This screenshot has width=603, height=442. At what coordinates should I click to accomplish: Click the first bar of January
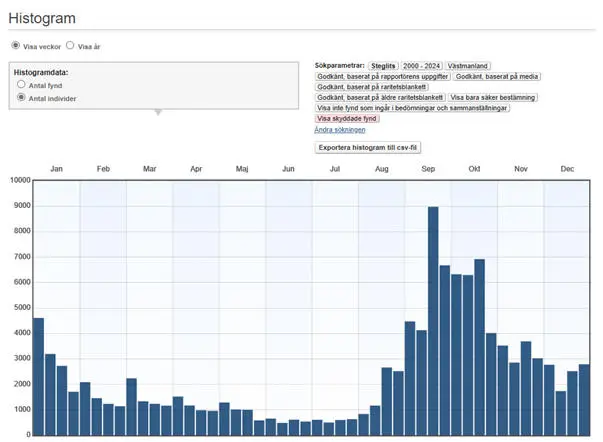pos(38,376)
